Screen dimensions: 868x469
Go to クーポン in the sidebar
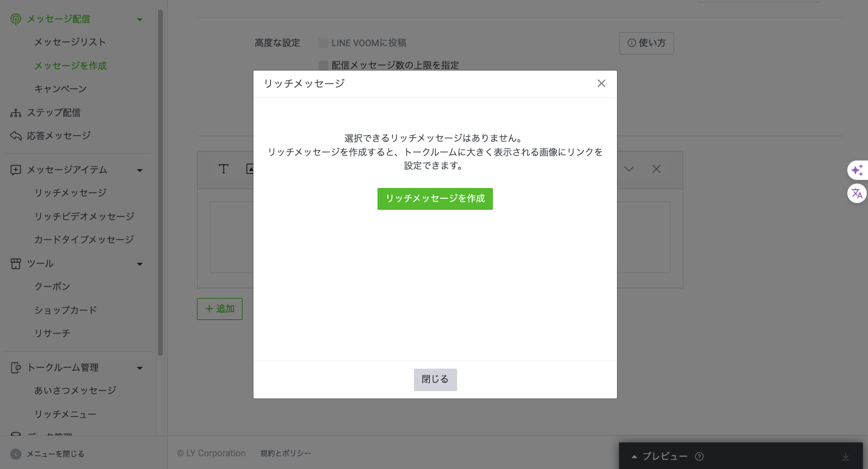[52, 287]
